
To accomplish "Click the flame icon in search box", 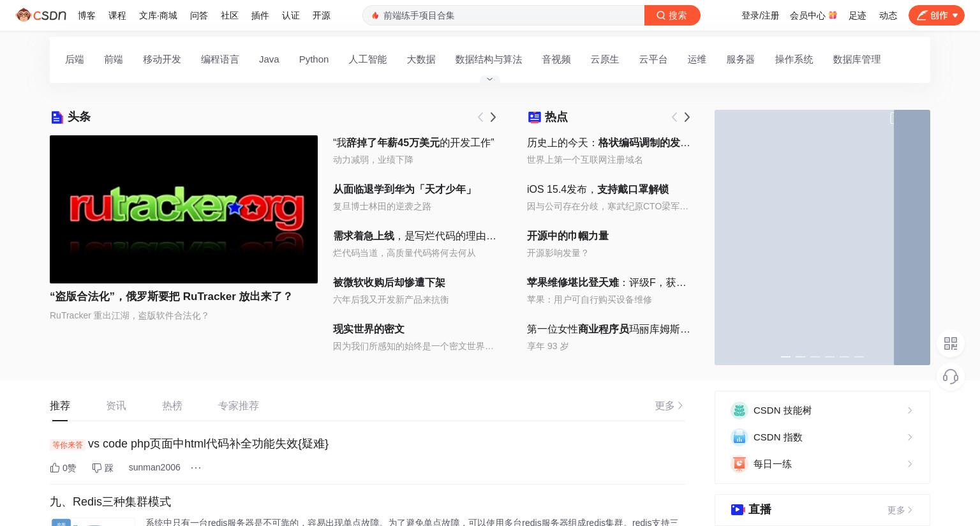I will tap(375, 15).
